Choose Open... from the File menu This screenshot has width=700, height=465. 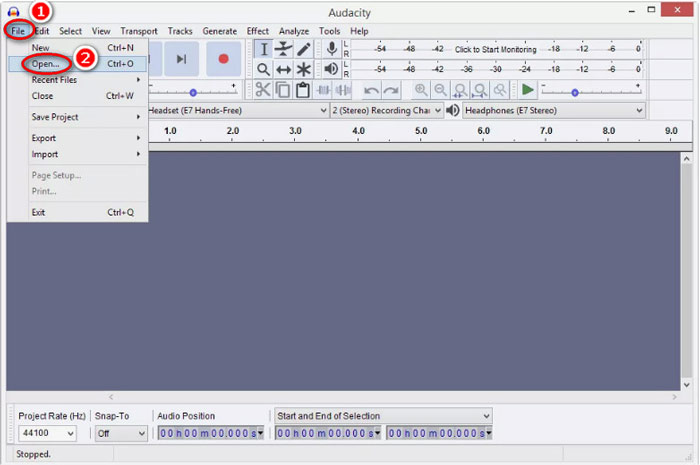[78, 64]
